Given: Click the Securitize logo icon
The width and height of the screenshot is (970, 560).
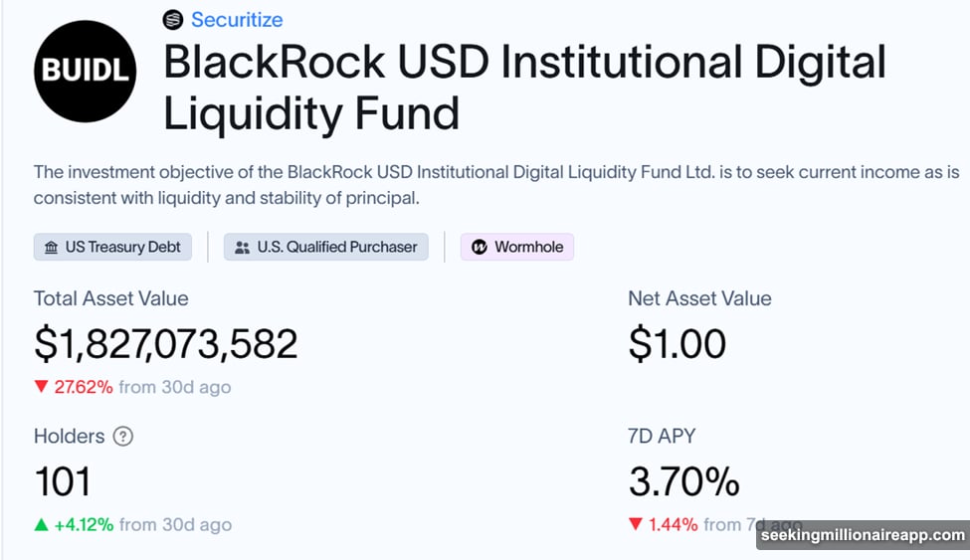Looking at the screenshot, I should (x=173, y=20).
